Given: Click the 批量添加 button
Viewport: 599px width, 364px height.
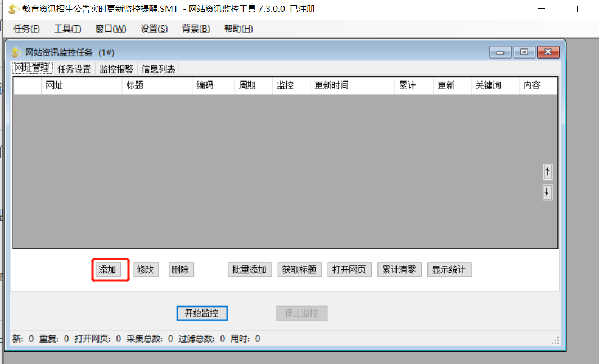Looking at the screenshot, I should pyautogui.click(x=250, y=269).
